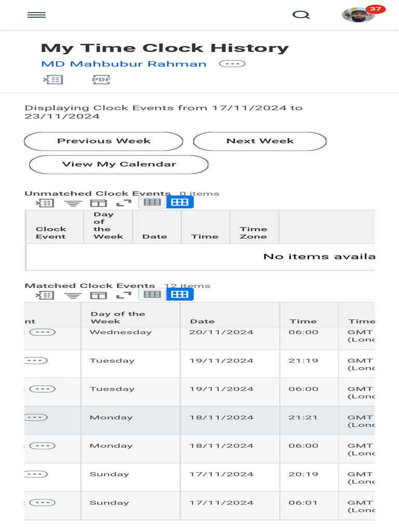Open related actions in Sunday 06:01 row

(x=42, y=502)
